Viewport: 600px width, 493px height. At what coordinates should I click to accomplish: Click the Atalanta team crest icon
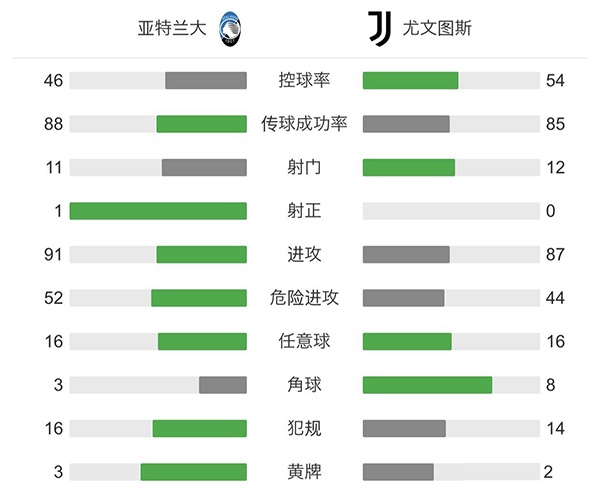click(x=231, y=27)
